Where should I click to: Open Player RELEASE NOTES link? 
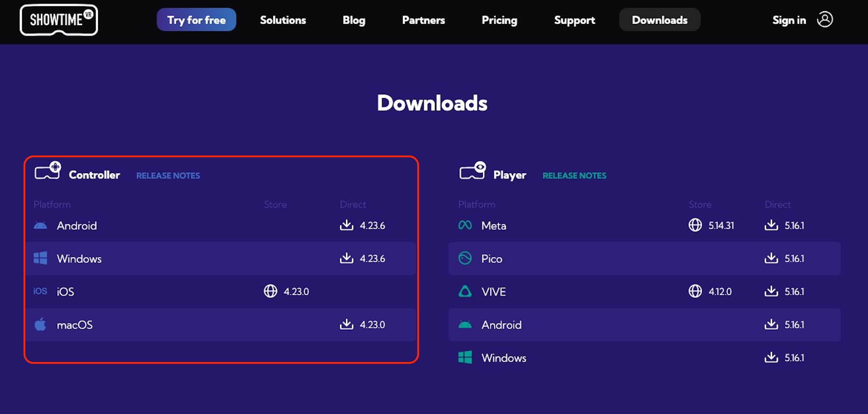(574, 175)
